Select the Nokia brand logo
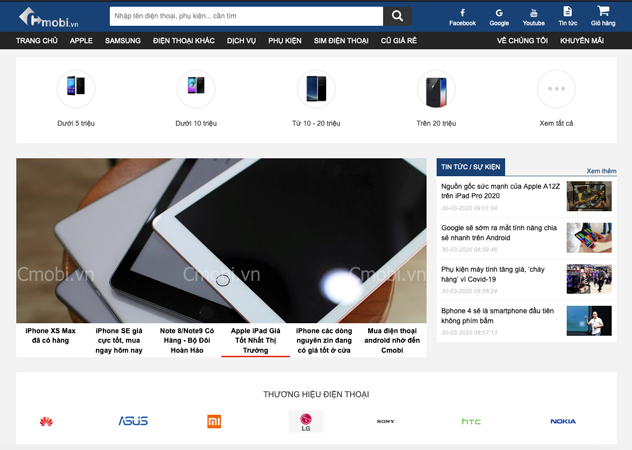 click(x=563, y=421)
